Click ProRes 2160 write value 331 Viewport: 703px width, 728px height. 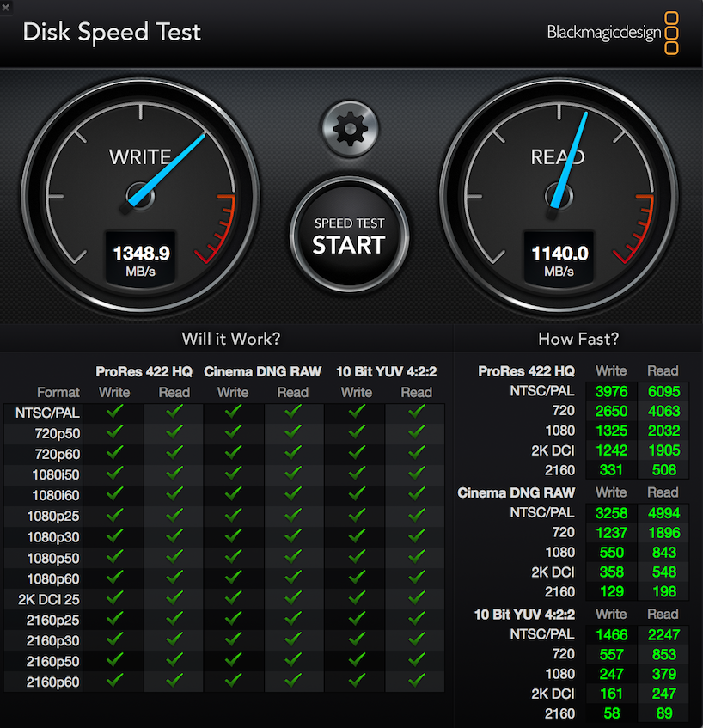pos(611,470)
